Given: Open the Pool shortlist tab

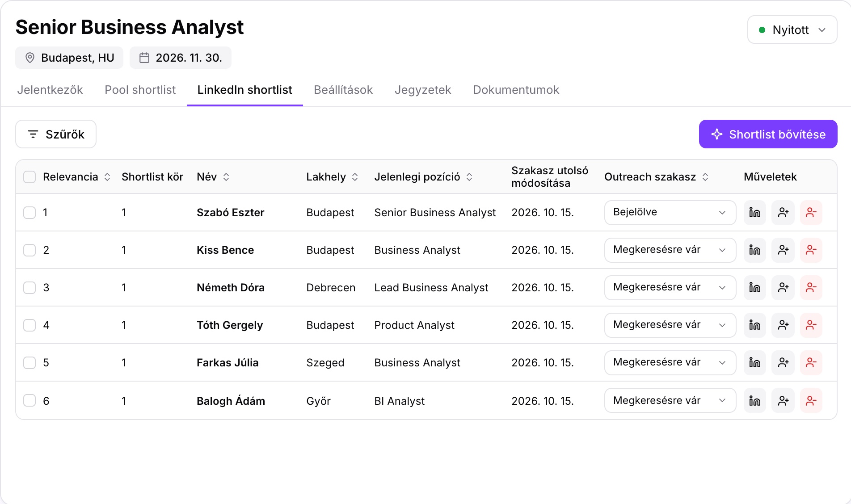Looking at the screenshot, I should (x=140, y=90).
